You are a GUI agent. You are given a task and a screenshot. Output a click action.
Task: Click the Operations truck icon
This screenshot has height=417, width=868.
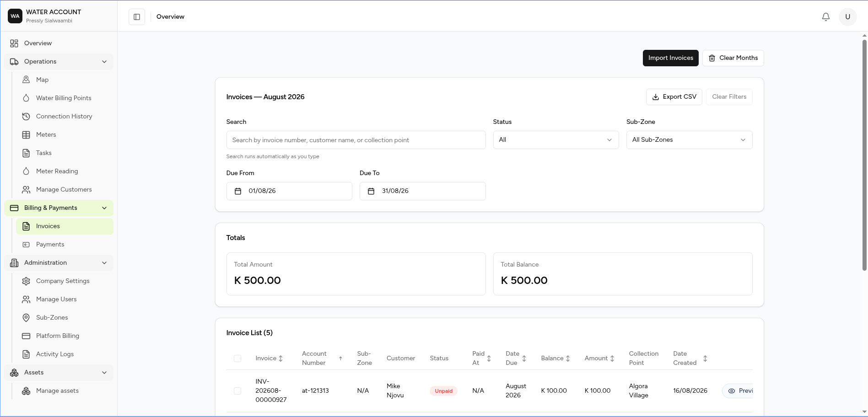click(14, 62)
